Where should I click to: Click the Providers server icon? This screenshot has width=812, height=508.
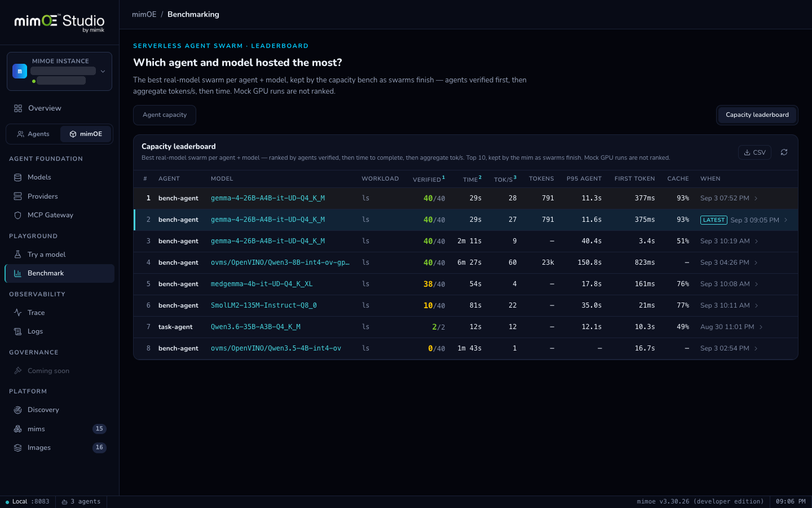tap(17, 196)
